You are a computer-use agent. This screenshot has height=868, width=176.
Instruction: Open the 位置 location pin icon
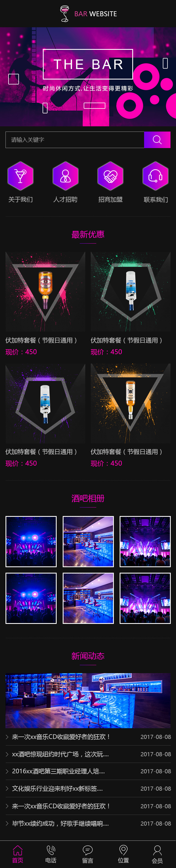pyautogui.click(x=123, y=850)
